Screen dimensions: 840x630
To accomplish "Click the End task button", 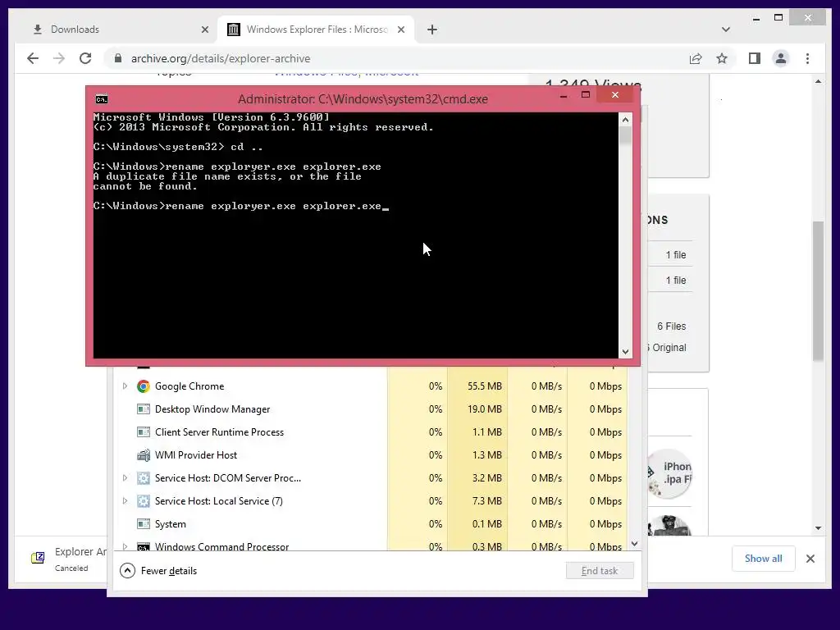I will [600, 571].
